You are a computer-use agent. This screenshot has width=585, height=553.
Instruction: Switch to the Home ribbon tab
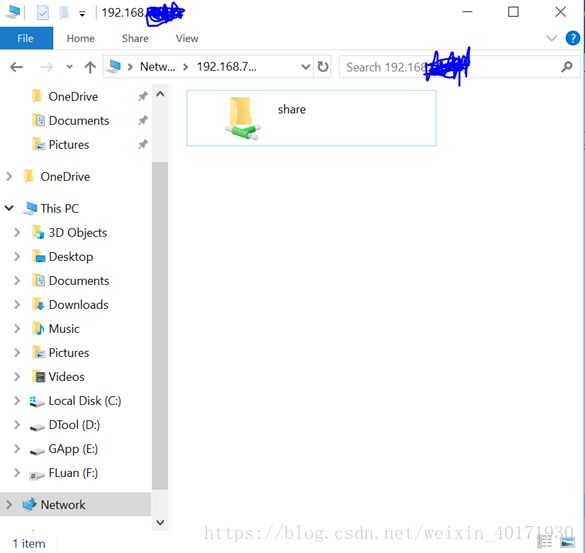(x=80, y=38)
